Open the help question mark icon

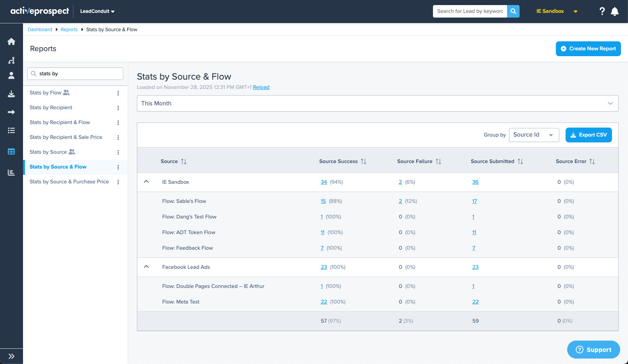point(602,11)
